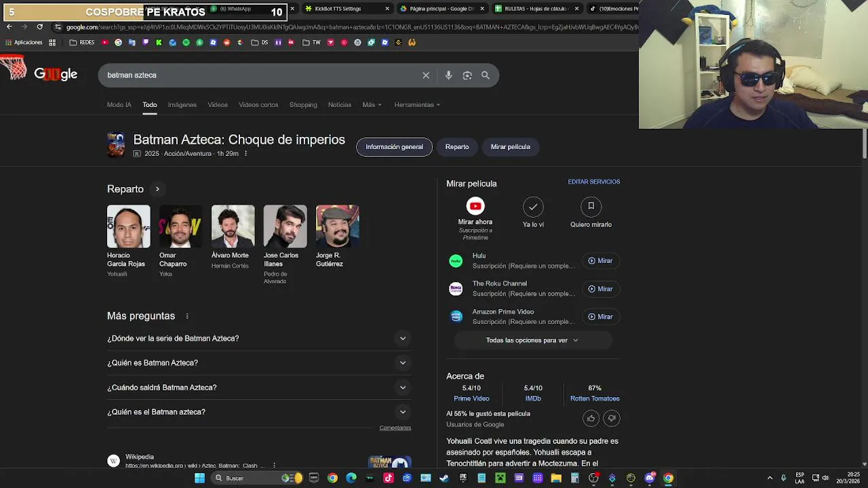Click the Wikipedia favicon
Screen dimensions: 868x488
(114, 461)
